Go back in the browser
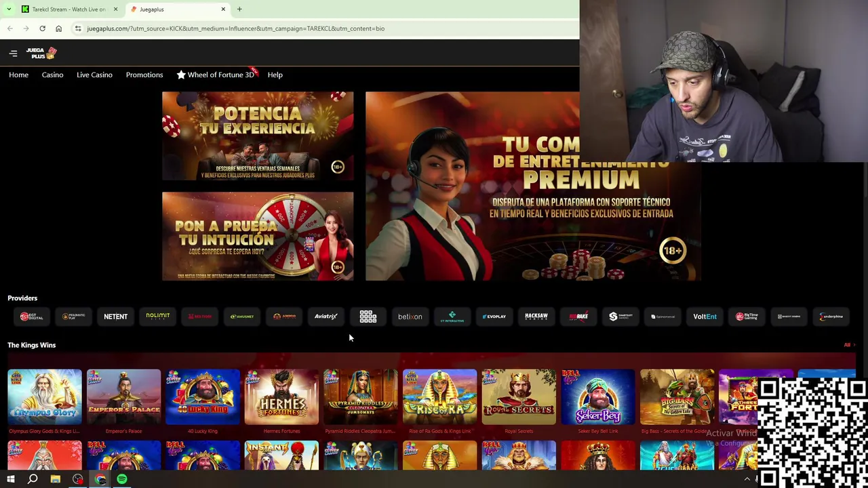This screenshot has height=488, width=868. coord(9,28)
